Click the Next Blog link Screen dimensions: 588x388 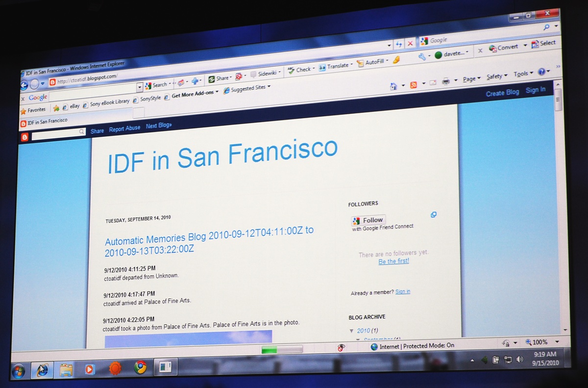point(159,126)
